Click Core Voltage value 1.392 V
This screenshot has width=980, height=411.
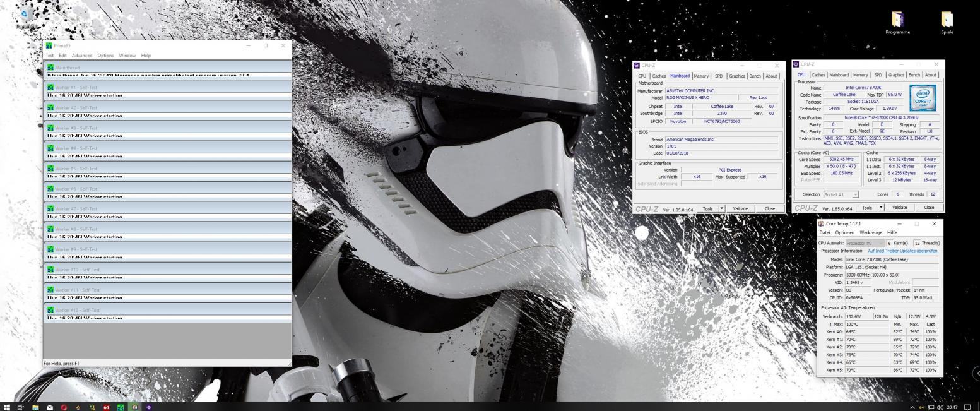(x=888, y=109)
